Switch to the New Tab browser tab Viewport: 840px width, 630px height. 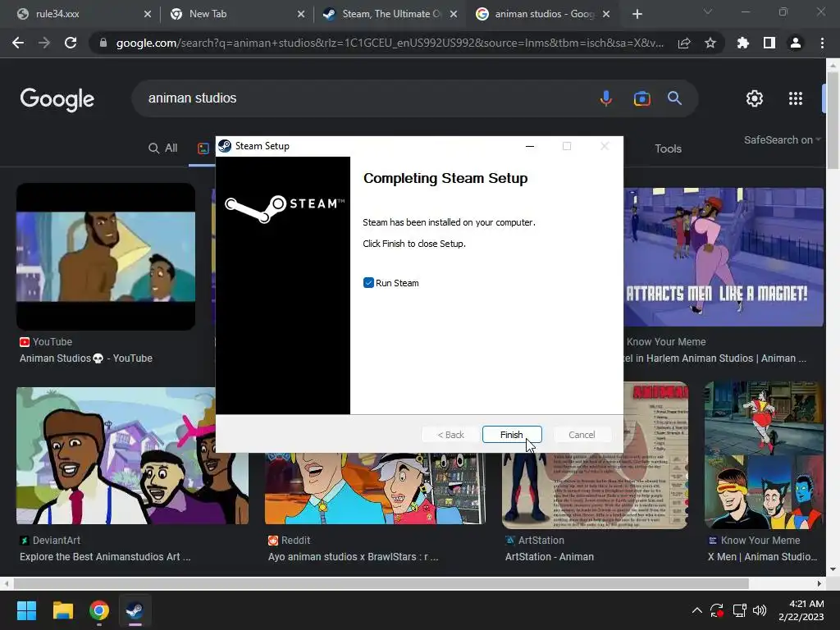pos(235,14)
